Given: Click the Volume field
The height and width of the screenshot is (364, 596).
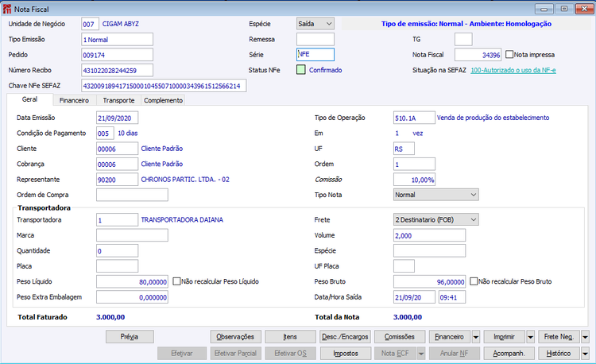Looking at the screenshot, I should point(429,235).
